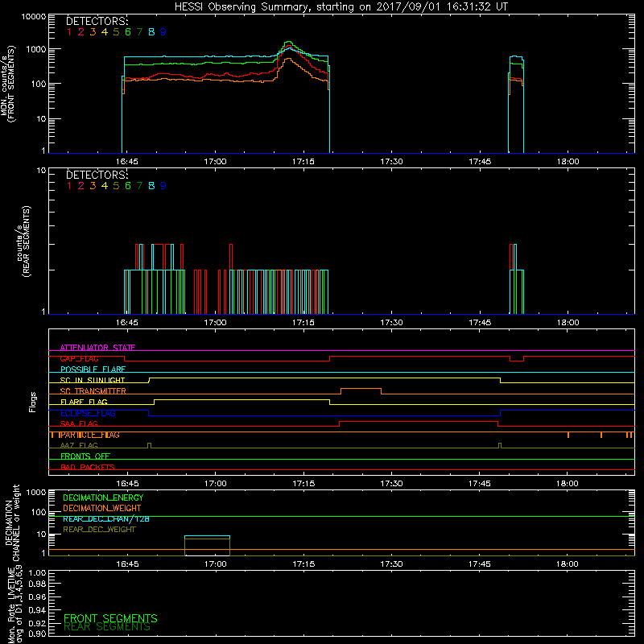Click 17:30 tick label under rear segments plot
The image size is (644, 644).
[391, 323]
